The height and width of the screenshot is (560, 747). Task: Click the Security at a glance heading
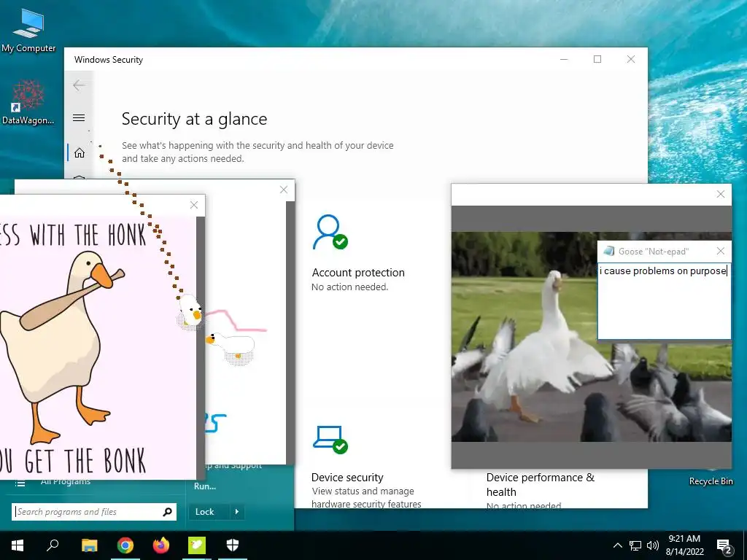point(194,119)
